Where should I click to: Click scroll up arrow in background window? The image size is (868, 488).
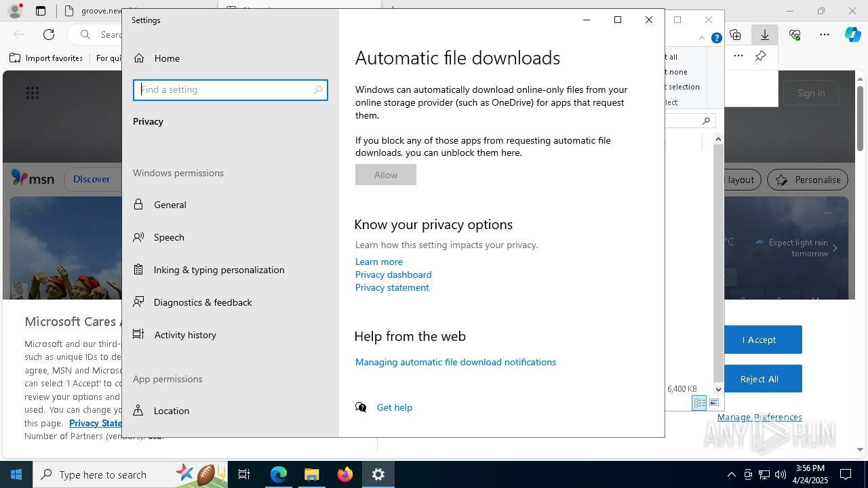click(719, 139)
